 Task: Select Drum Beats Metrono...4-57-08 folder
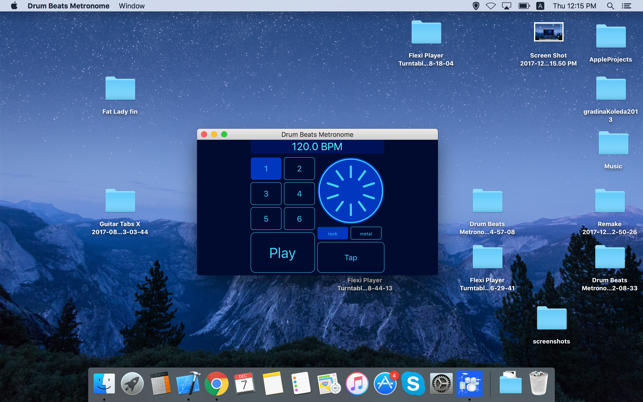click(x=487, y=201)
